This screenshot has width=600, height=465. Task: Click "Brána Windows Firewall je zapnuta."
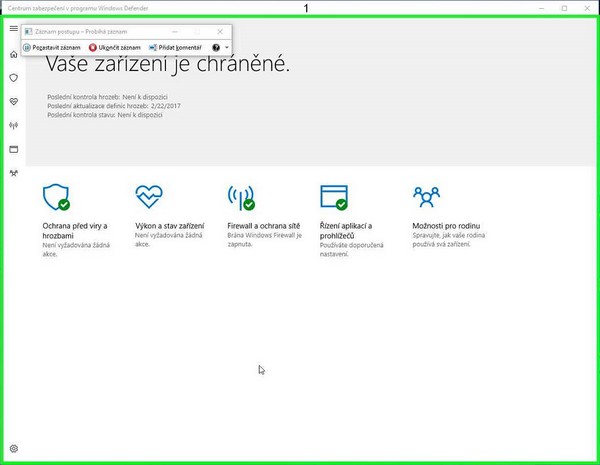(264, 240)
